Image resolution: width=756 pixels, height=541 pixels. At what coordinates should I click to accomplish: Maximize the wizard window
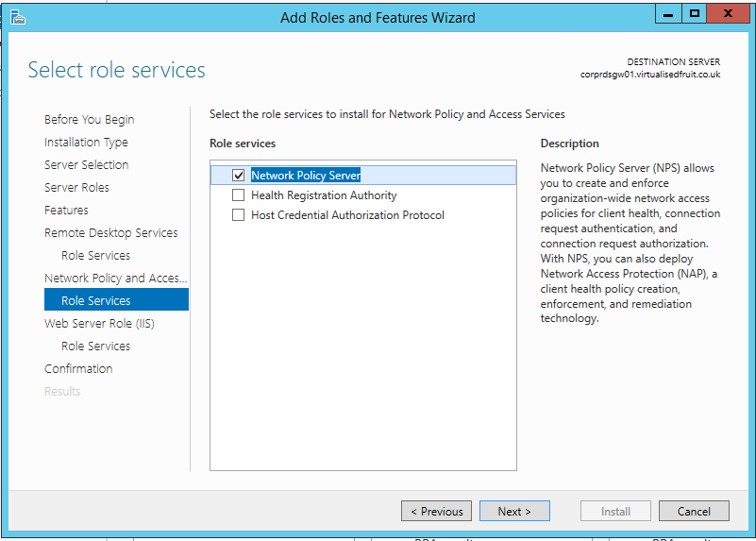click(695, 14)
